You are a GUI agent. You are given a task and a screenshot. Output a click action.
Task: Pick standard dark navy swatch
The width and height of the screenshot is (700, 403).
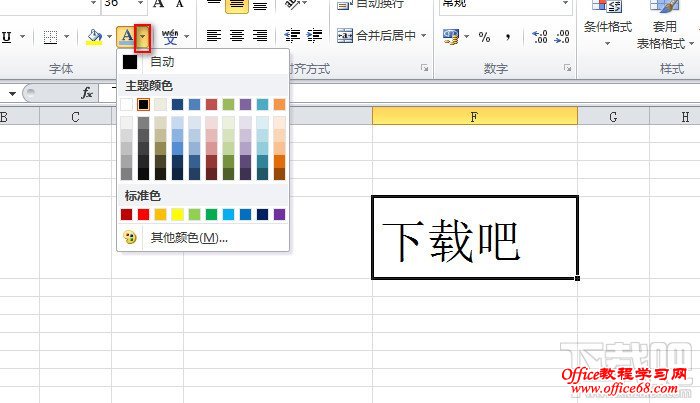click(262, 215)
